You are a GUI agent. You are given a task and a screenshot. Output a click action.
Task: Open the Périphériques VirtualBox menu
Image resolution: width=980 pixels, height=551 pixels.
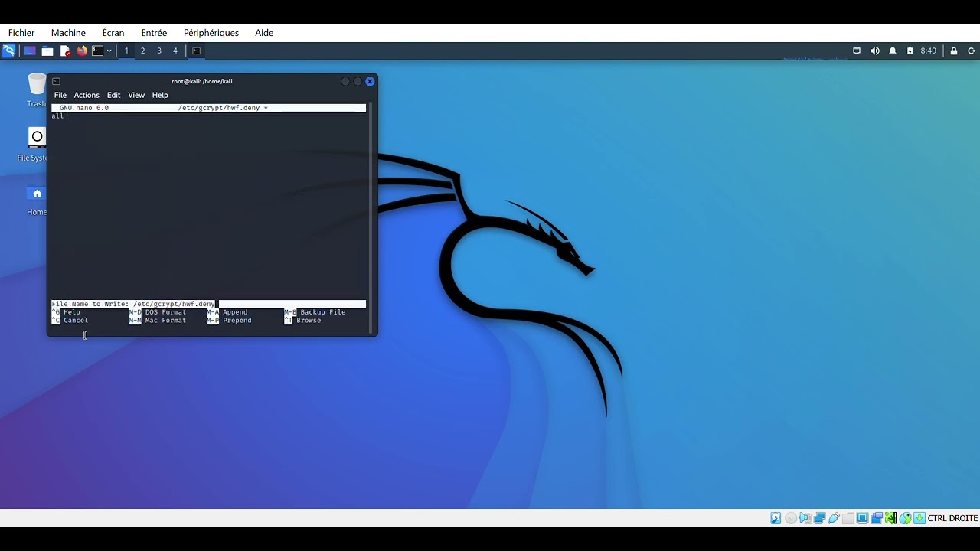point(211,33)
